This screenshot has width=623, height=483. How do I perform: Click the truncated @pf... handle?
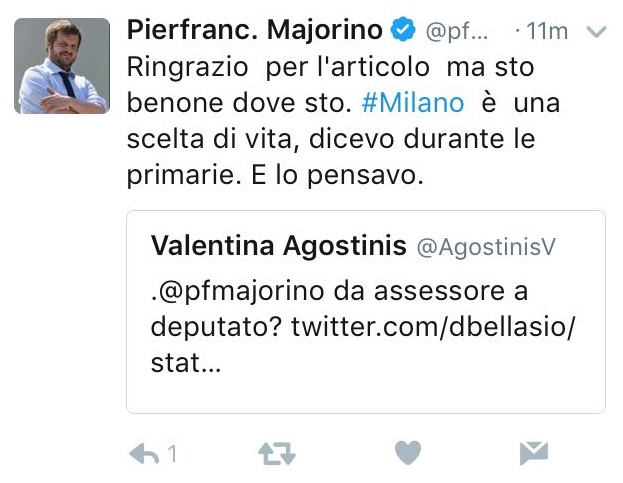coord(457,32)
